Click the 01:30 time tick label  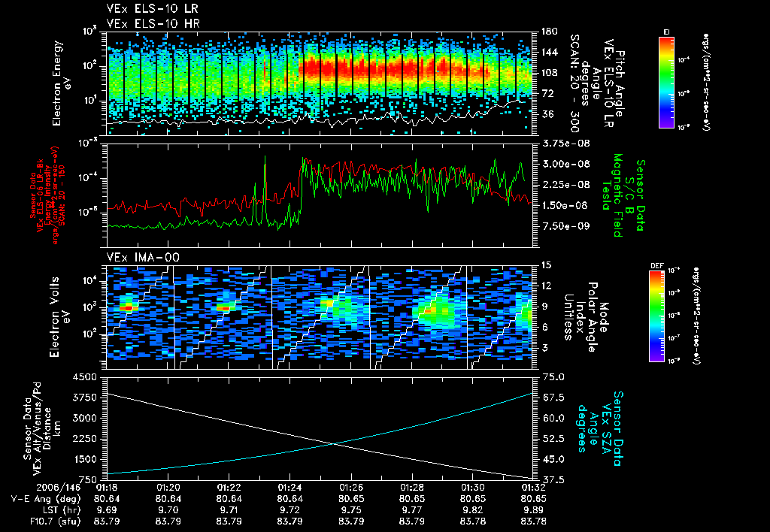[x=472, y=488]
